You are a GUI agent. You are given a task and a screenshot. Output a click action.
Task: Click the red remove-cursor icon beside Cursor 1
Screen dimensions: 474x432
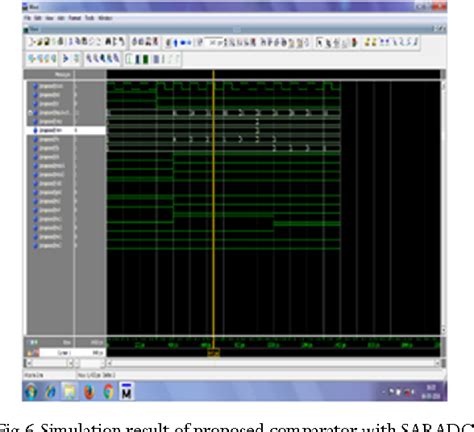point(36,353)
